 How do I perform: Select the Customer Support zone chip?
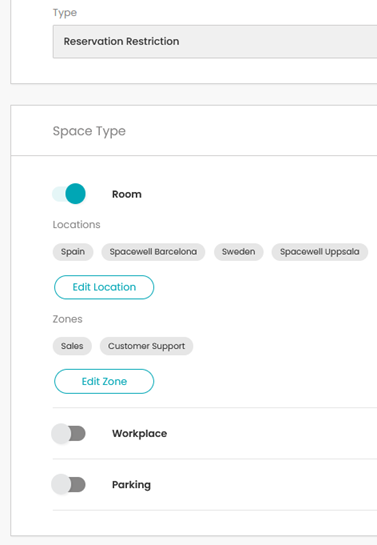146,346
